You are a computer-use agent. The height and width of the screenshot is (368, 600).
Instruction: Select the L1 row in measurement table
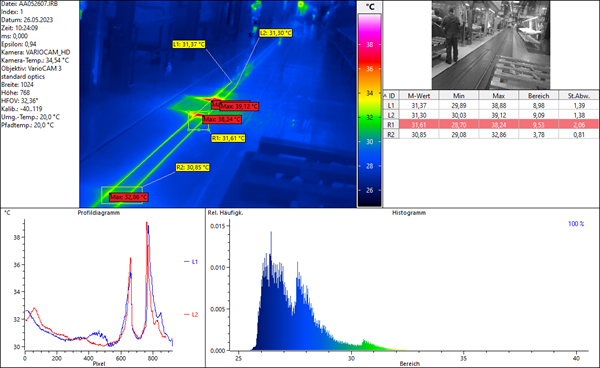491,105
